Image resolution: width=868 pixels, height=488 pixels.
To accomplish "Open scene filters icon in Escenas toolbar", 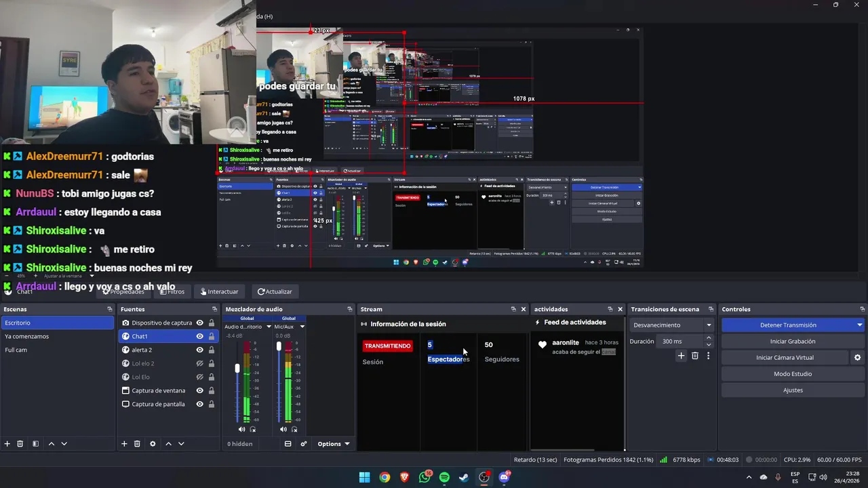I will click(x=36, y=444).
